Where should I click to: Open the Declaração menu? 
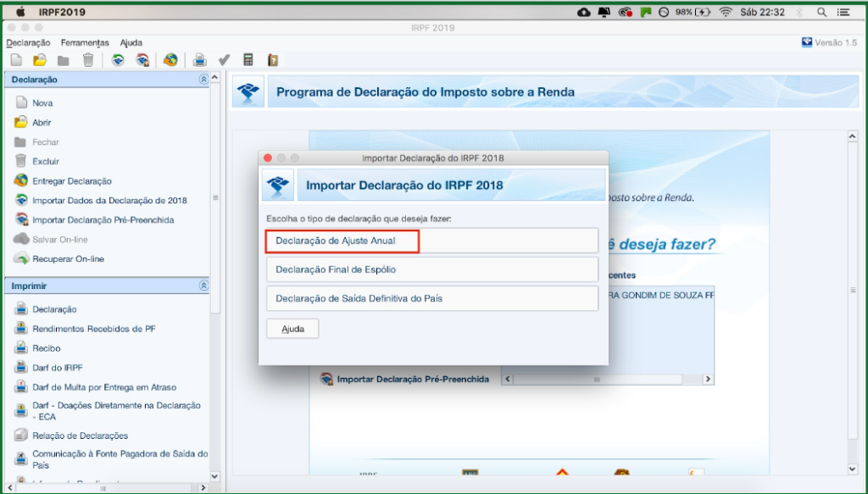point(28,42)
